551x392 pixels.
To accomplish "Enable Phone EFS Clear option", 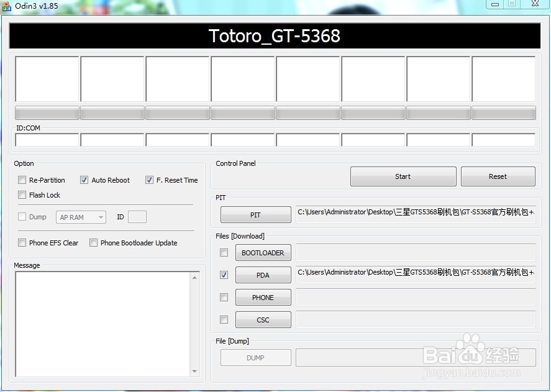I will (22, 242).
